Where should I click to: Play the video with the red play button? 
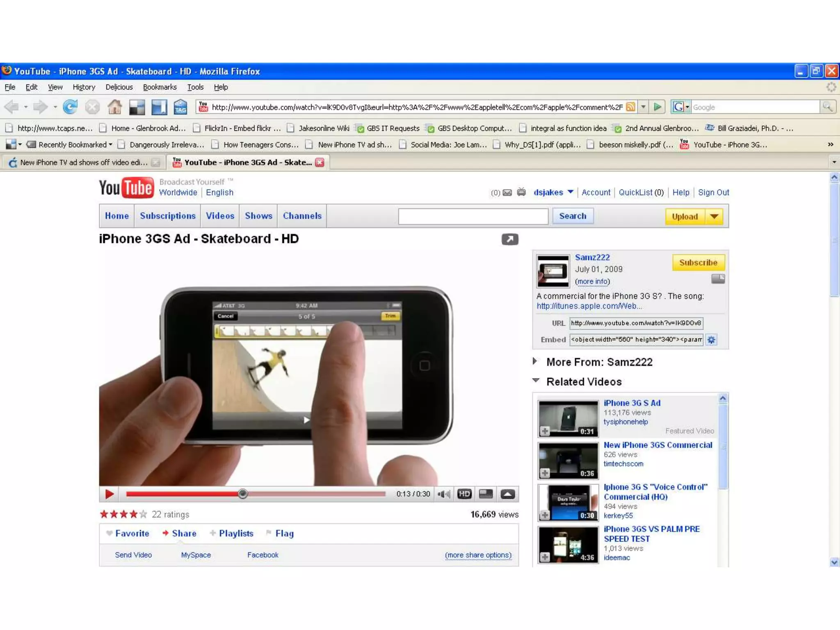[109, 494]
